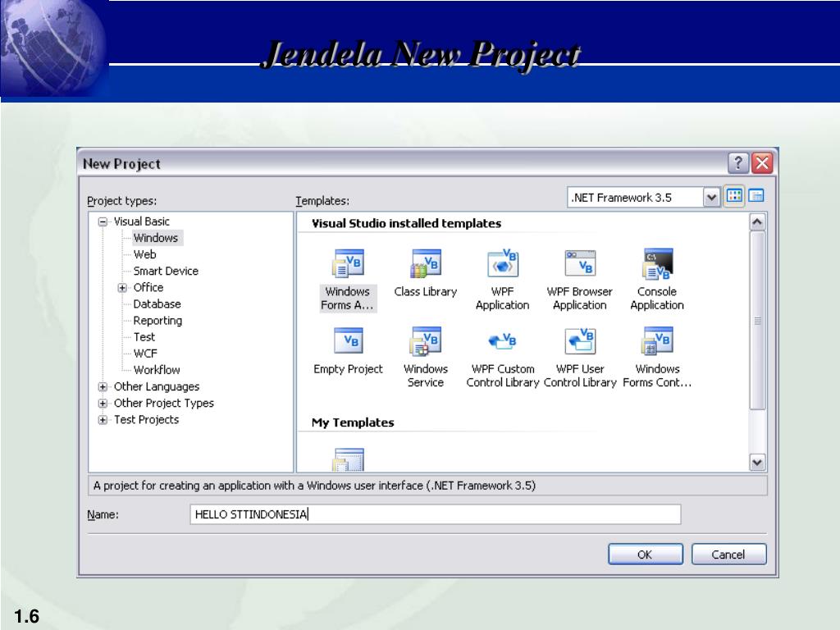840x630 pixels.
Task: Select the Visual Basic root label
Action: (141, 221)
